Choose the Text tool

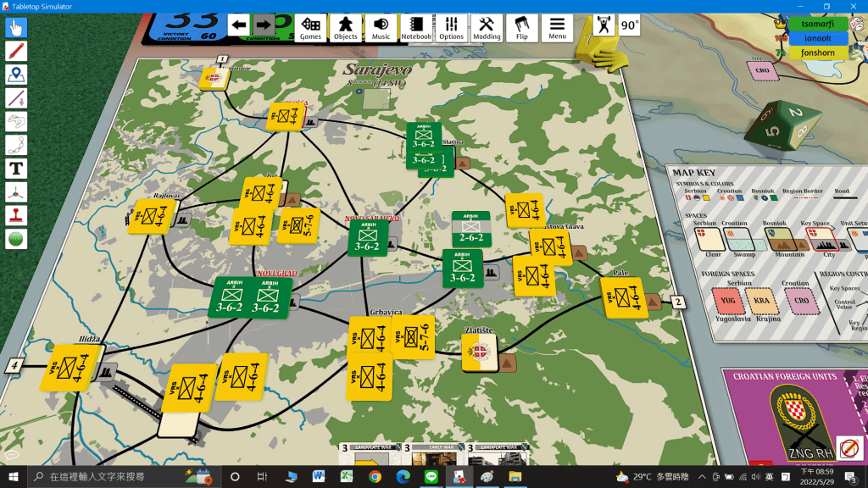[16, 169]
